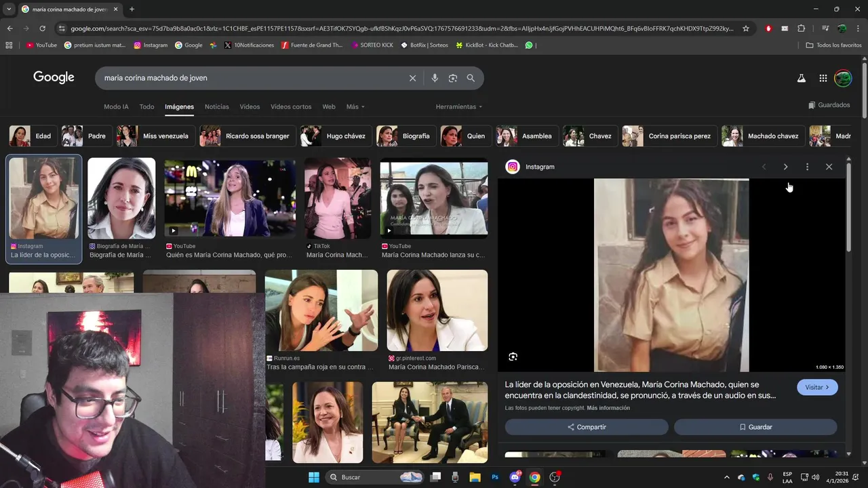
Task: Open Task View on the taskbar
Action: coord(436,477)
